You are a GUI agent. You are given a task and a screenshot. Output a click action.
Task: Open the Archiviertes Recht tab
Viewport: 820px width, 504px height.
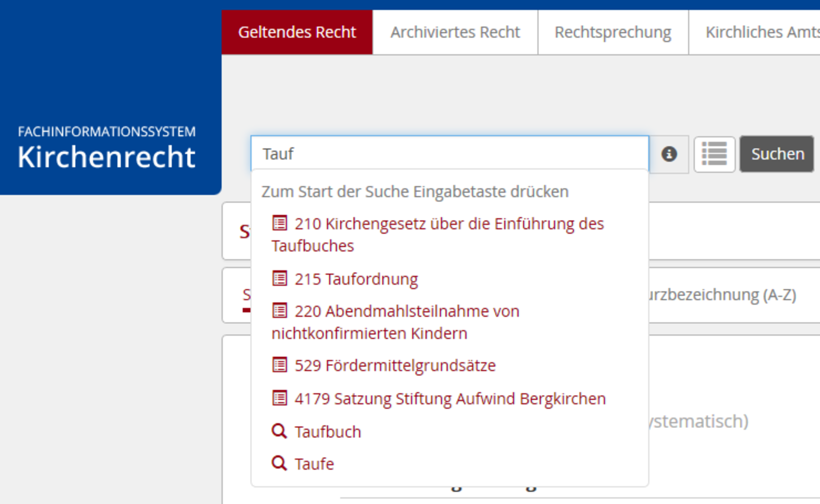pyautogui.click(x=455, y=32)
